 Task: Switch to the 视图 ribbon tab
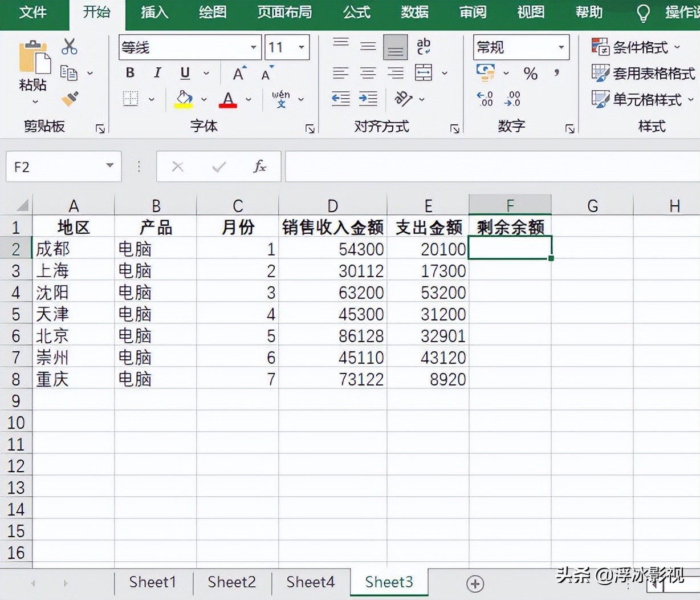(x=531, y=12)
